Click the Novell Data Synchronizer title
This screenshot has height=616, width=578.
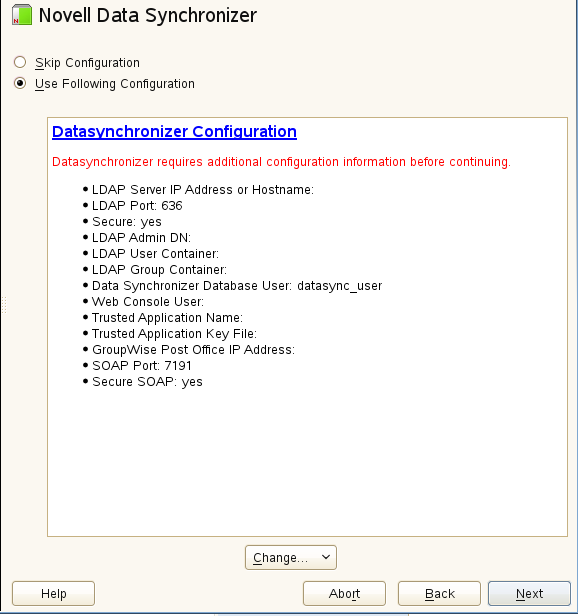tap(148, 16)
